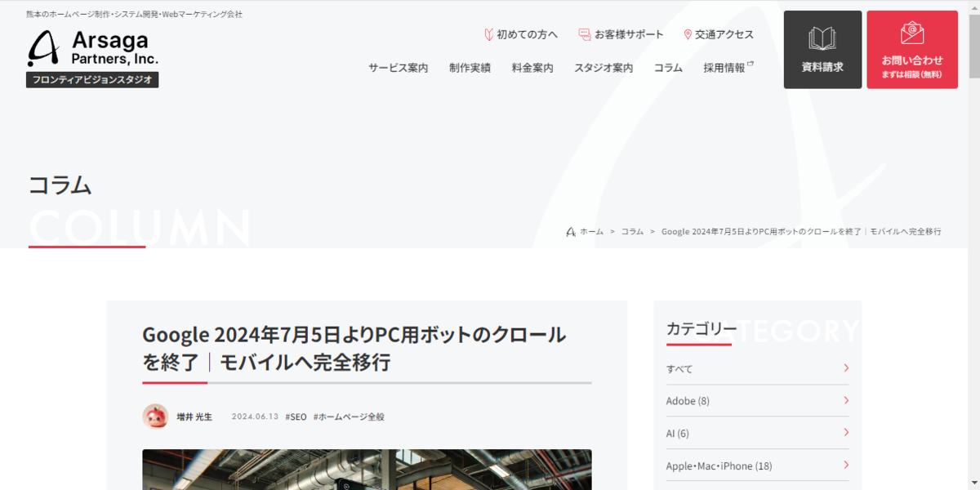Viewport: 980px width, 490px height.
Task: Click the author avatar of 増井 光生
Action: 155,416
